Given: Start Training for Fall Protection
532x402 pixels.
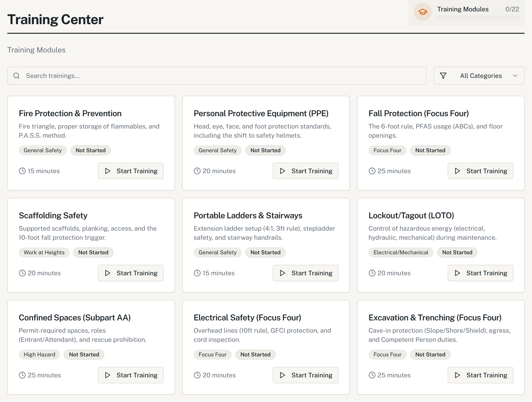Looking at the screenshot, I should [x=480, y=171].
